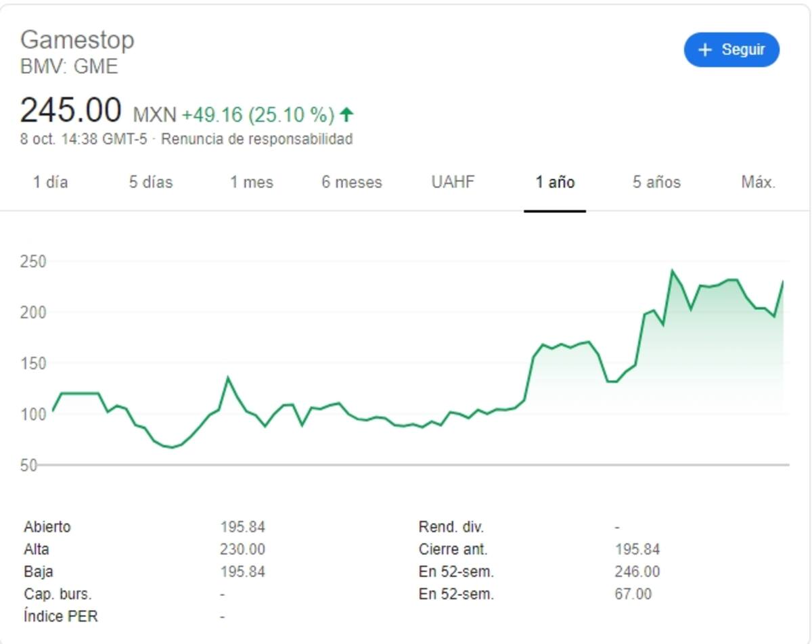
Task: Click the Gamestop company title
Action: tap(77, 40)
